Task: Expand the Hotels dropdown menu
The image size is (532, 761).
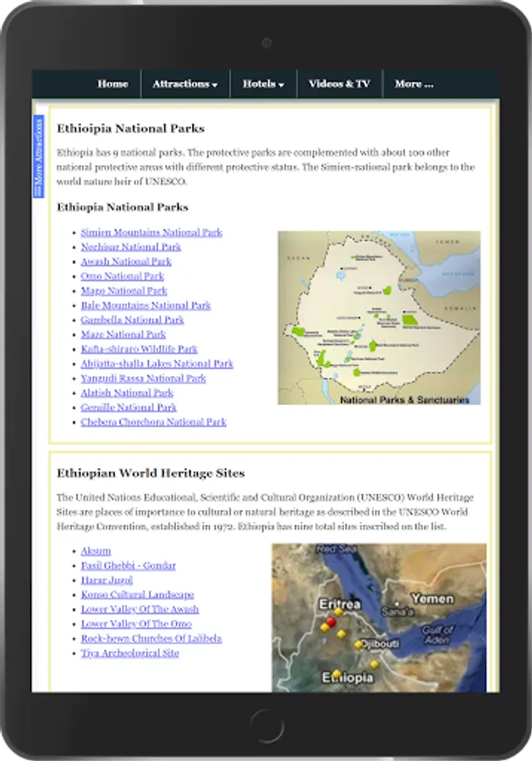Action: [263, 84]
